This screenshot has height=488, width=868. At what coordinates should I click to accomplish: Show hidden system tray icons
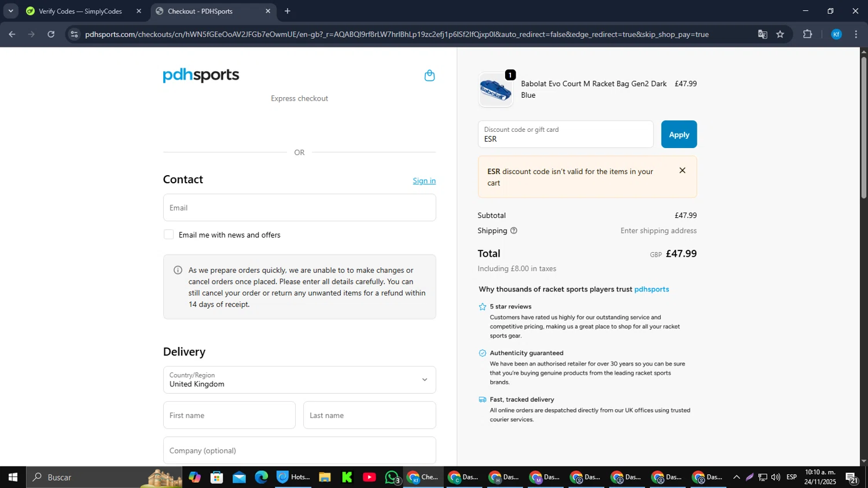click(x=736, y=477)
